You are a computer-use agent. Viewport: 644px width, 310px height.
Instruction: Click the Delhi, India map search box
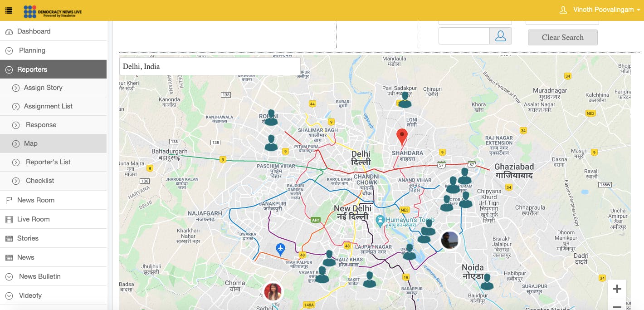click(x=210, y=66)
